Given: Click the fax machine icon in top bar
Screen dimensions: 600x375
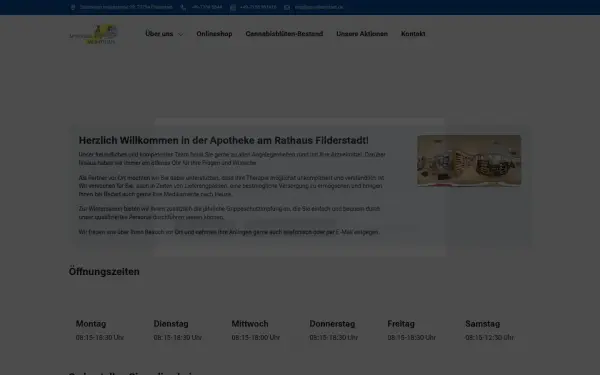Looking at the screenshot, I should tap(233, 7).
